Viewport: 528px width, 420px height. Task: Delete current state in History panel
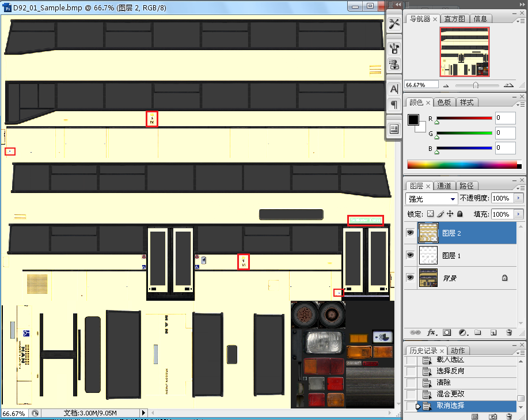pos(510,417)
